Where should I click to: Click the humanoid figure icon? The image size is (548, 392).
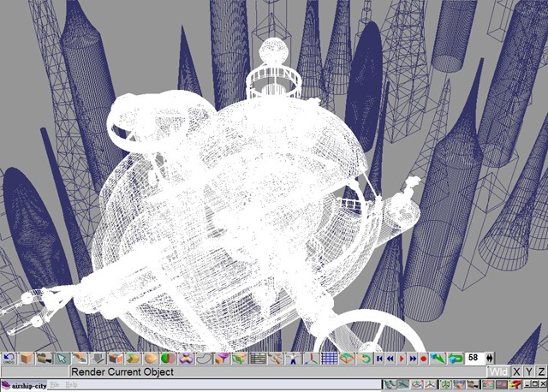point(292,359)
